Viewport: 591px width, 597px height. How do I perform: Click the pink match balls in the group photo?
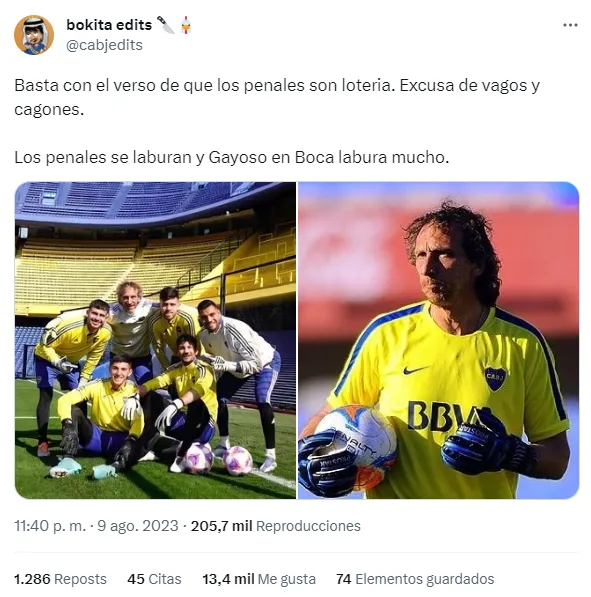point(218,459)
